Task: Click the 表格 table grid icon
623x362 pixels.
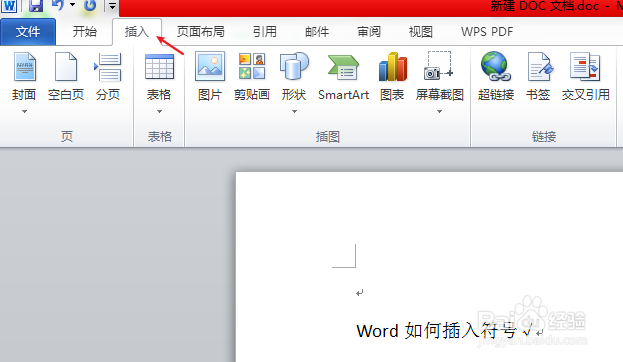Action: (x=159, y=67)
